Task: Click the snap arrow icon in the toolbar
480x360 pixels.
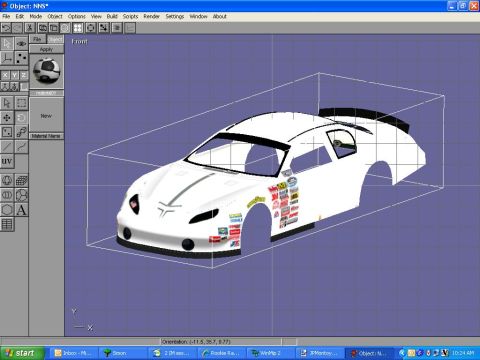Action: 104,28
